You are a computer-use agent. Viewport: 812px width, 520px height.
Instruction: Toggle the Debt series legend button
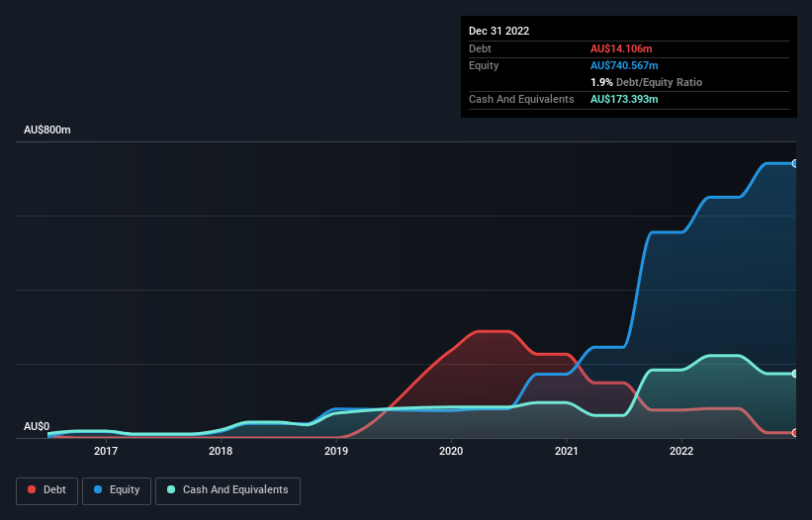coord(46,490)
